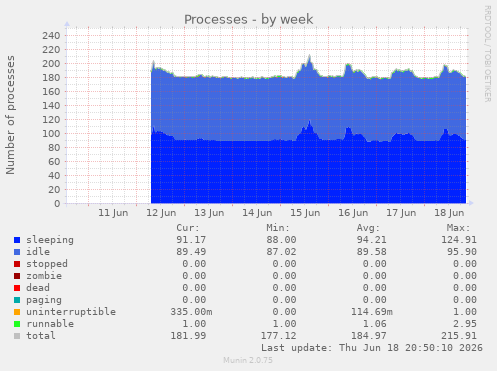This screenshot has width=497, height=371.
Task: Click the 'idle' legend label
Action: (x=38, y=252)
